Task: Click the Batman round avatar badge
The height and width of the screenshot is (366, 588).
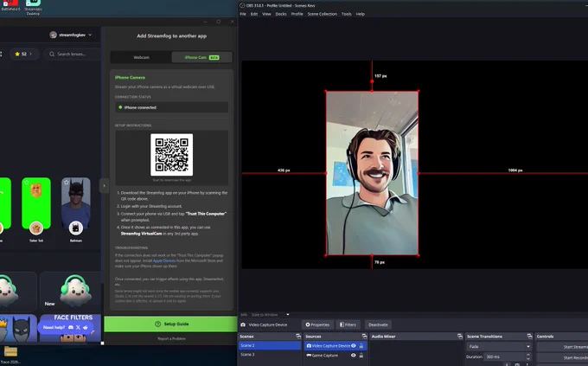Action: click(x=76, y=228)
